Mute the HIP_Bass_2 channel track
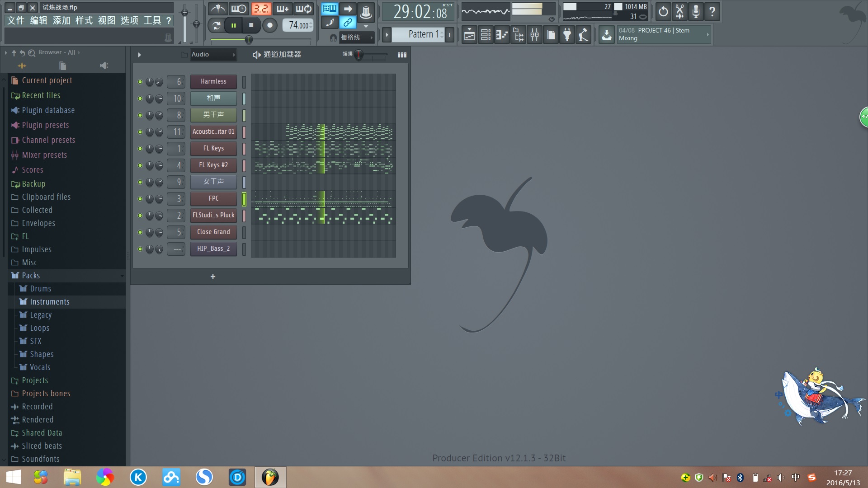The image size is (868, 488). [x=140, y=249]
